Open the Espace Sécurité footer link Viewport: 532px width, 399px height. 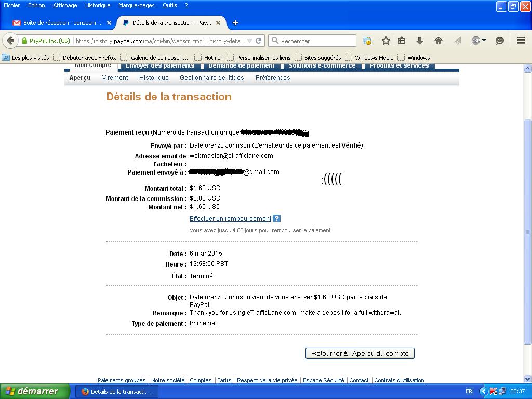coord(323,381)
